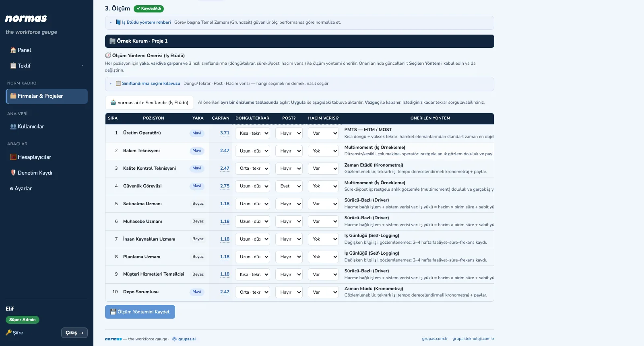
Task: Click the Ayarlar gear icon
Action: (12, 189)
